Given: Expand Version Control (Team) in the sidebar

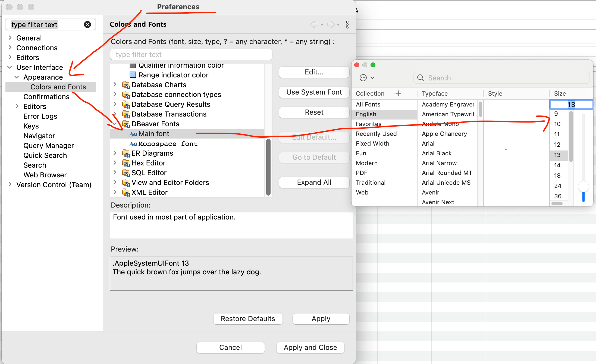Looking at the screenshot, I should tap(10, 185).
